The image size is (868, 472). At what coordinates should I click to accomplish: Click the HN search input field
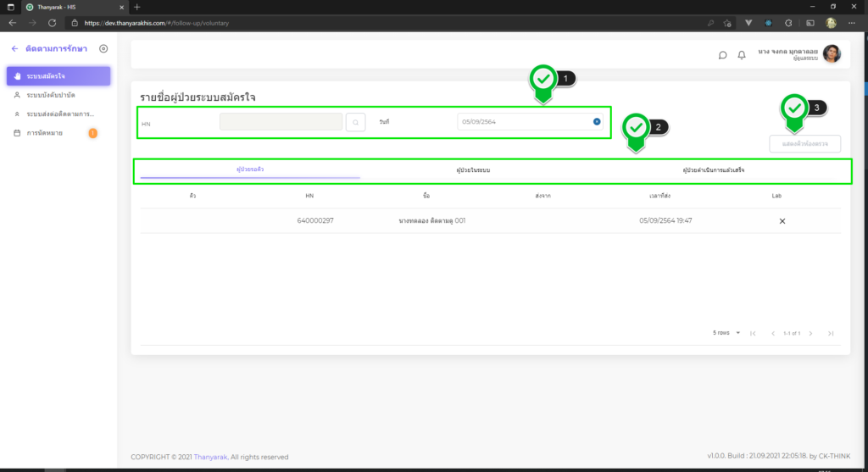pyautogui.click(x=281, y=122)
